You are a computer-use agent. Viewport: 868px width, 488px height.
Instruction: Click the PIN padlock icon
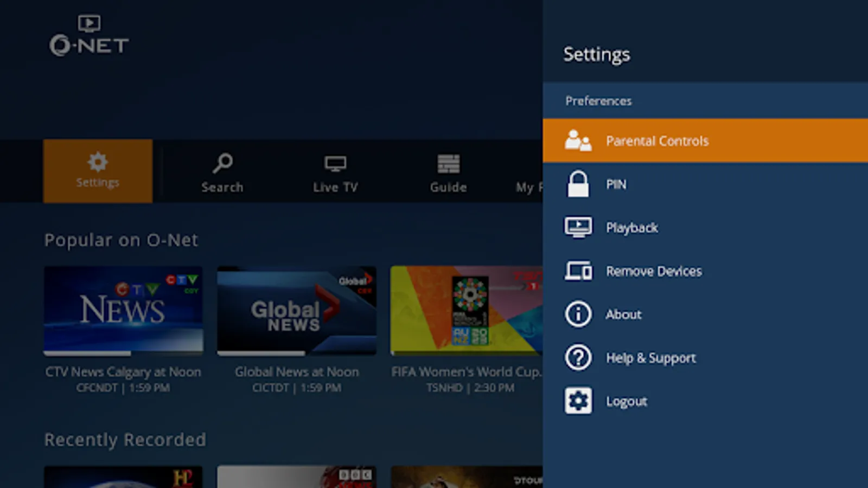click(x=578, y=184)
